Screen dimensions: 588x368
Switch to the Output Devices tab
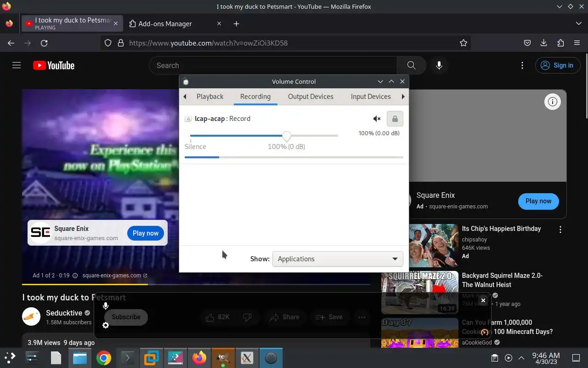click(311, 97)
